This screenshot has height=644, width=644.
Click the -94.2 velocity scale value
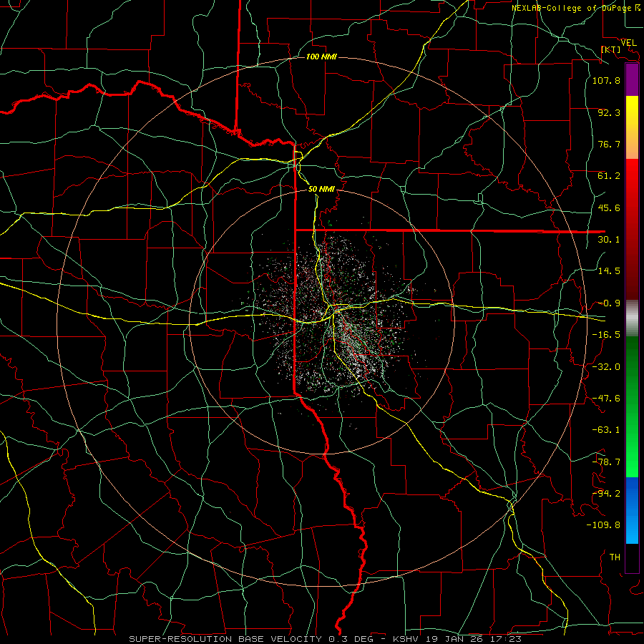606,493
